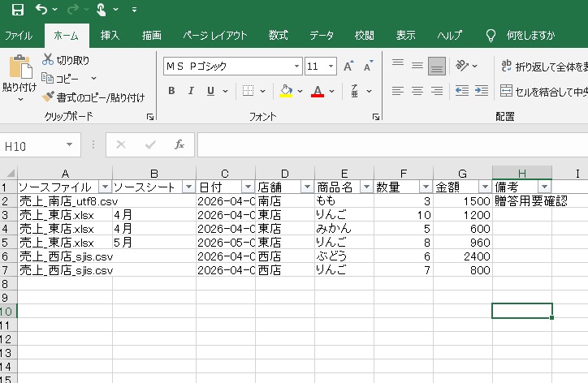
Task: Click the formula bar cancel X icon
Action: click(x=121, y=144)
